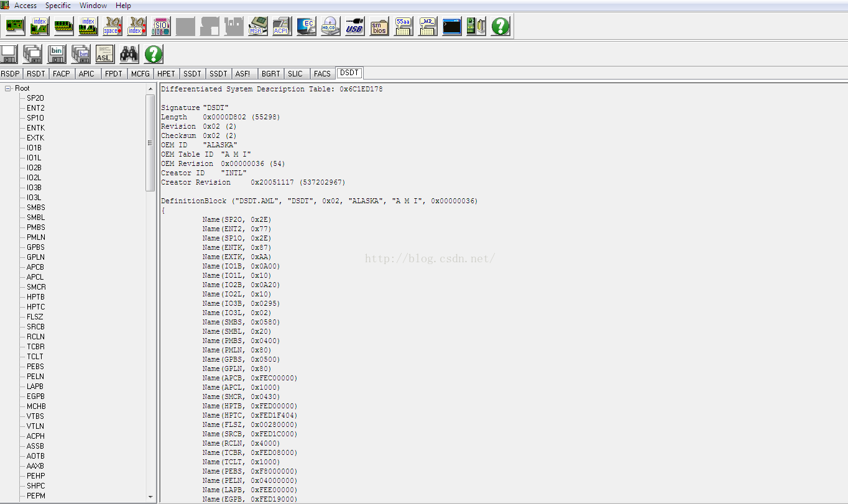Open the PCI devices window
Image resolution: width=848 pixels, height=504 pixels.
pos(16,26)
